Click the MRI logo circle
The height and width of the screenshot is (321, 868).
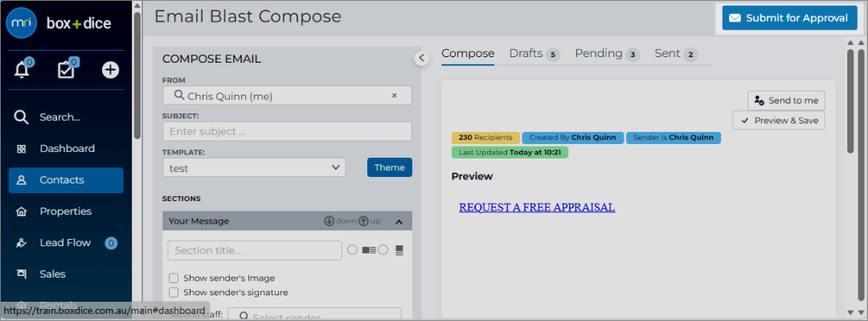tap(21, 23)
